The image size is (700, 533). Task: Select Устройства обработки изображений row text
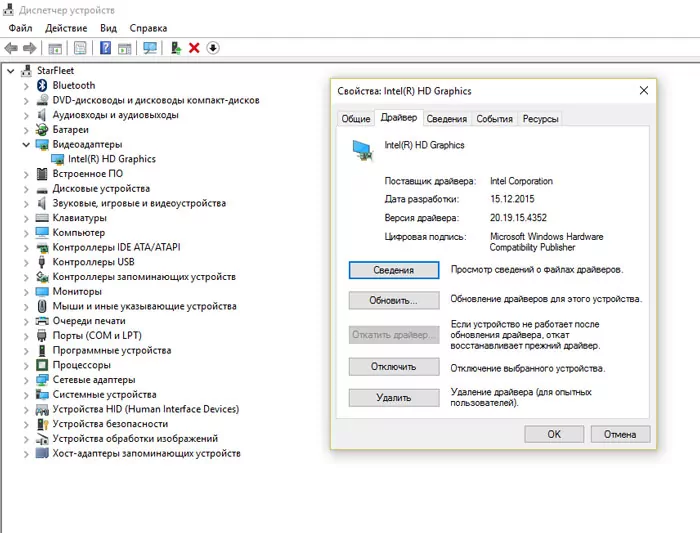click(135, 439)
